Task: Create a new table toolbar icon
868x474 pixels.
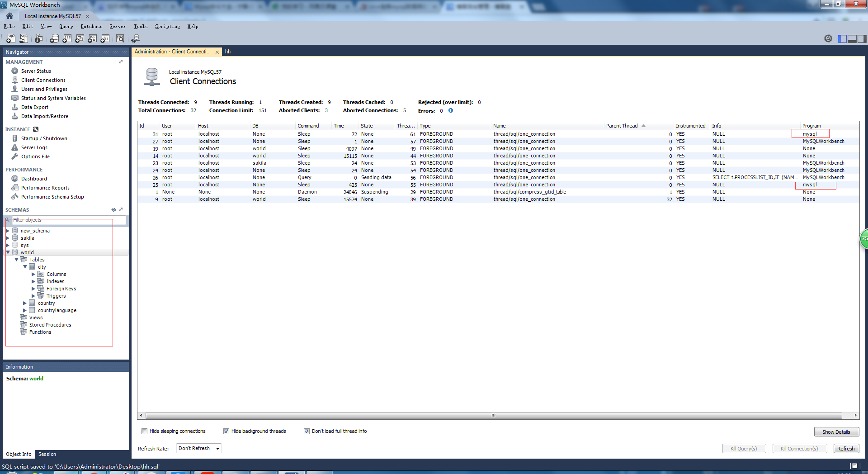Action: [67, 39]
